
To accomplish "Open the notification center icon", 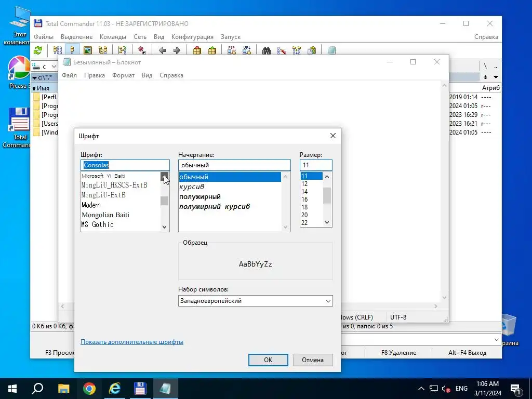I will [x=515, y=389].
